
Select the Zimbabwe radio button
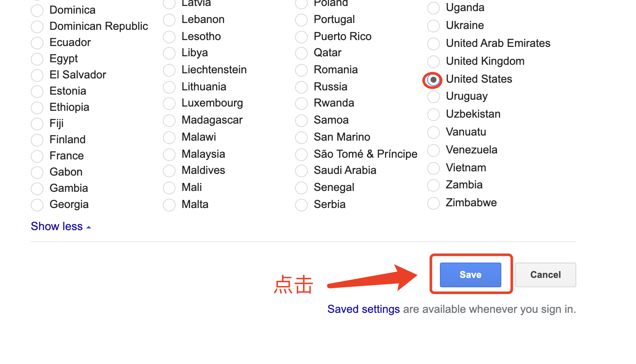pos(433,203)
